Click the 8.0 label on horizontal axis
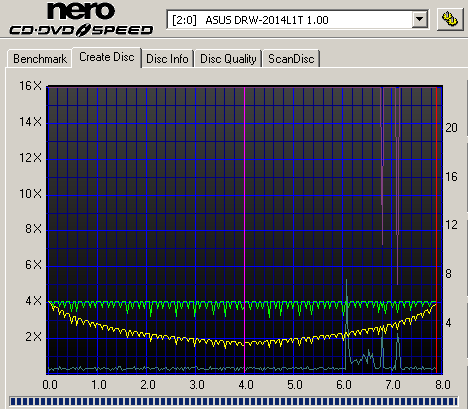The width and height of the screenshot is (468, 409). (443, 385)
